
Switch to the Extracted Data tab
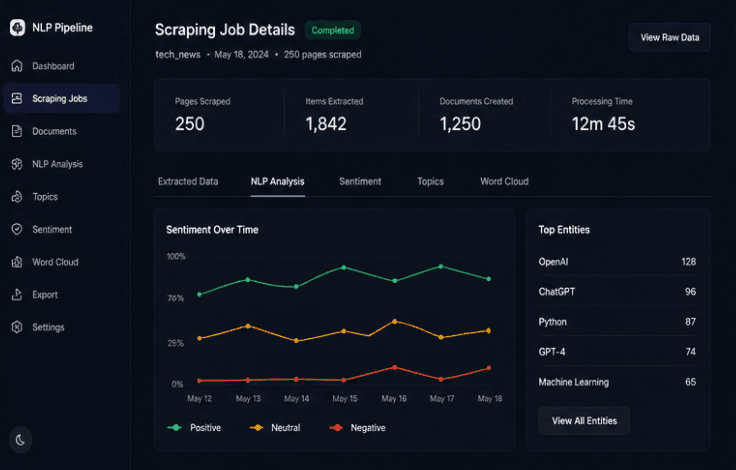[x=188, y=182]
